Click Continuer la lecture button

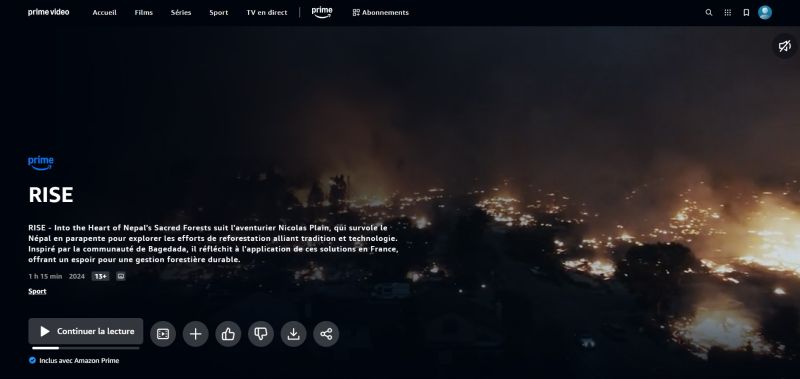[x=86, y=332]
